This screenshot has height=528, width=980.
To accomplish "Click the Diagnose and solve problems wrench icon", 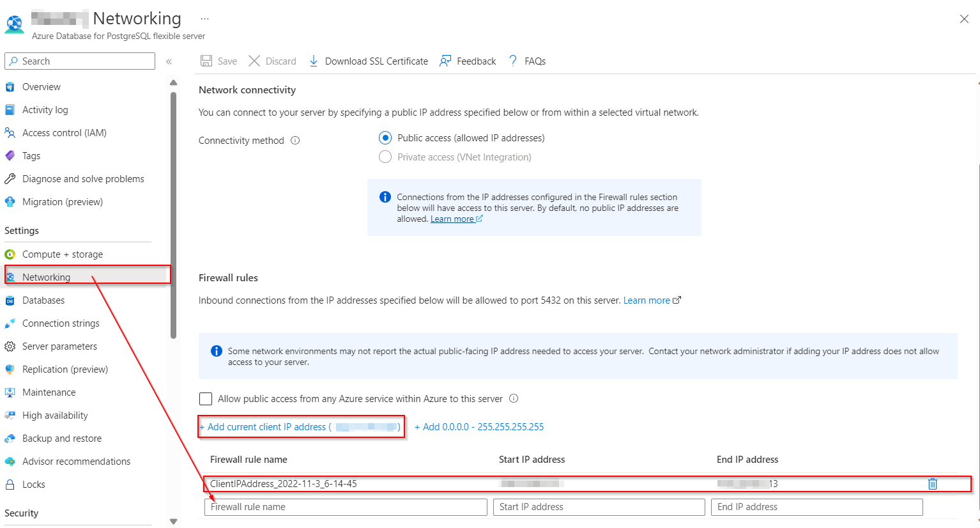I will tap(10, 179).
